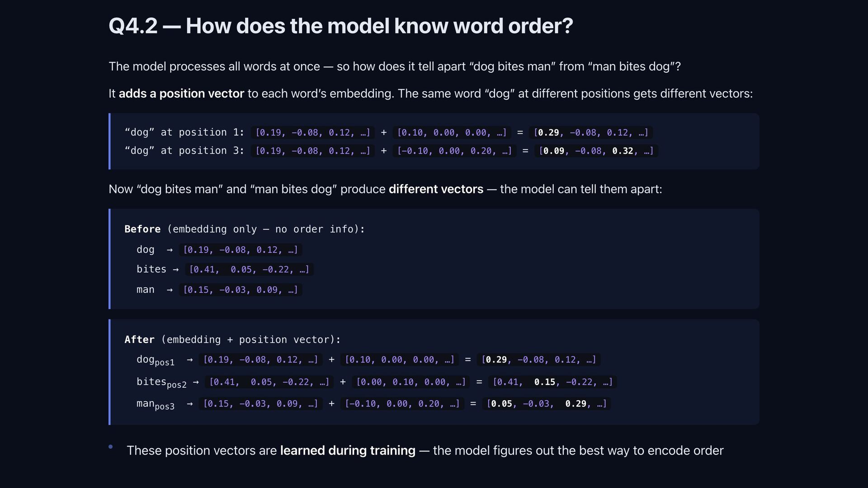
Task: Click the dog embedding vector in the Before block
Action: coord(240,250)
